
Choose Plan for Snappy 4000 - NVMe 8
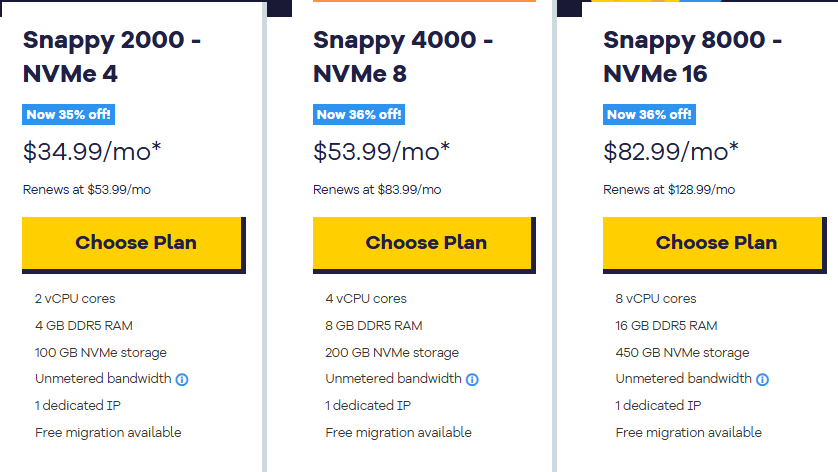424,243
